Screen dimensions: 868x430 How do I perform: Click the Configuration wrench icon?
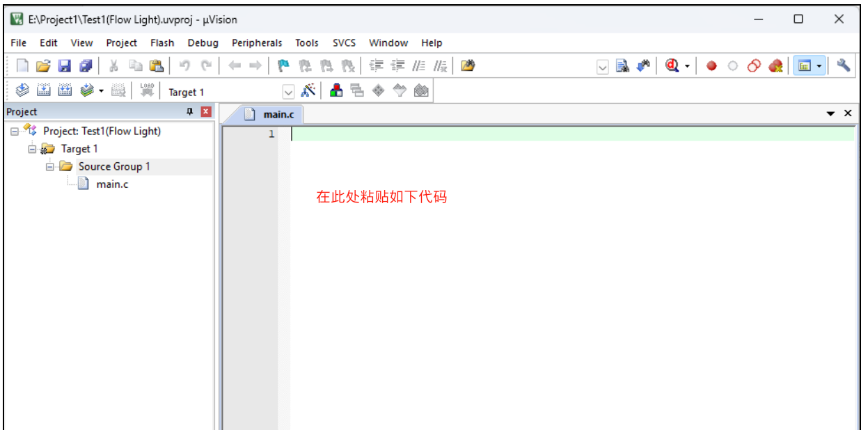point(843,66)
